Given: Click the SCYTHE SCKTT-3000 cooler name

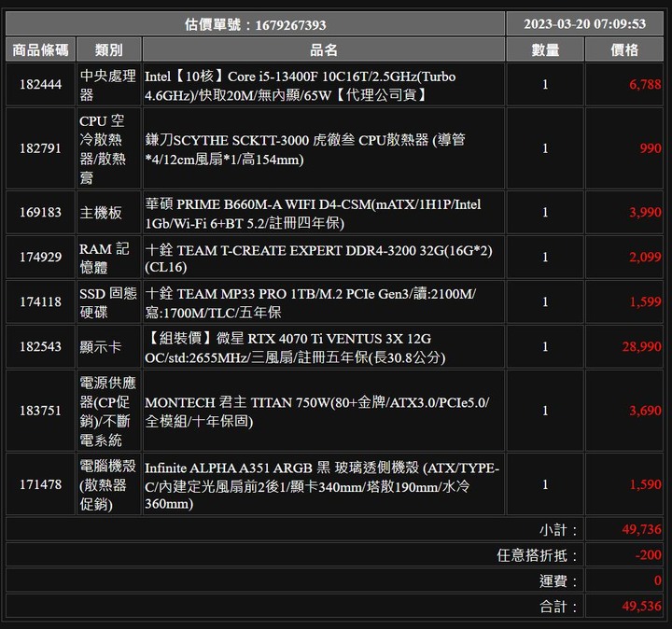Looking at the screenshot, I should coord(305,149).
